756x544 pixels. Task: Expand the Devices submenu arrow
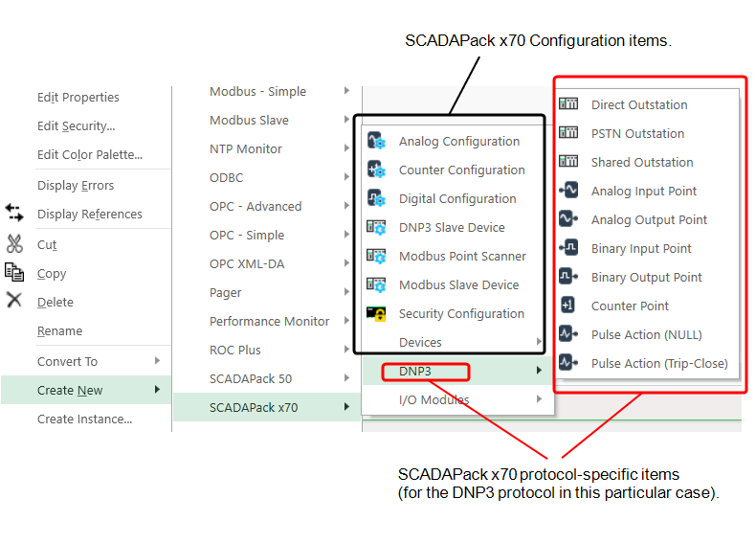click(x=539, y=341)
